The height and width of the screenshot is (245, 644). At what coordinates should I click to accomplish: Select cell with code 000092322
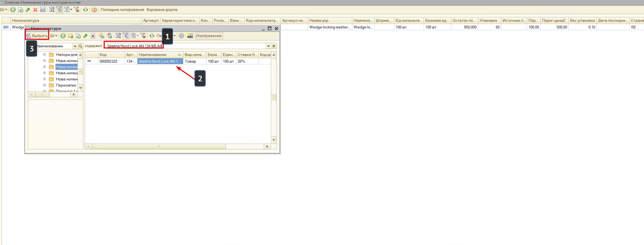click(x=112, y=61)
